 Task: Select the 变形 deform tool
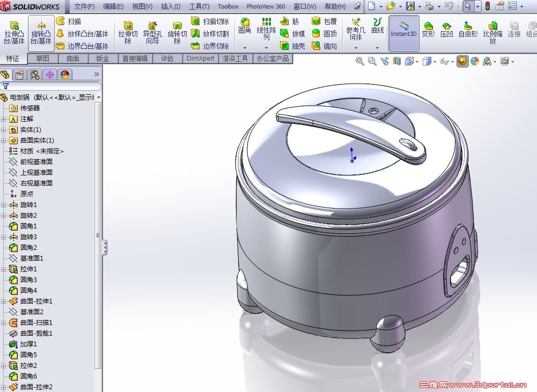click(428, 29)
